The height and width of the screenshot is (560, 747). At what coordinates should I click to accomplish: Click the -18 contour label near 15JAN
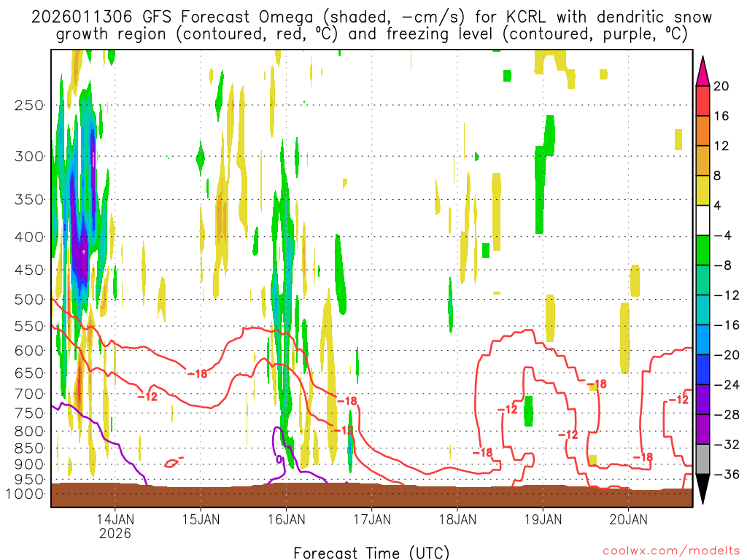point(197,374)
